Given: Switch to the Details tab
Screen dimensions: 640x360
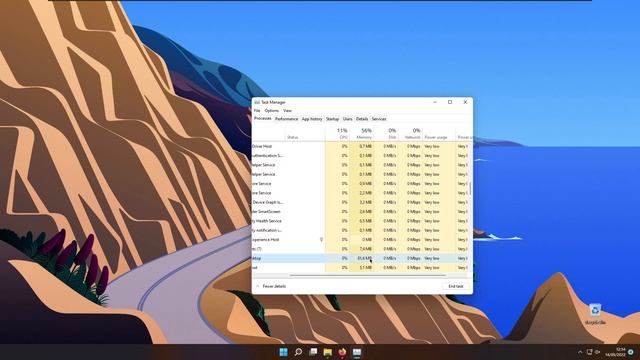Looking at the screenshot, I should [x=362, y=119].
